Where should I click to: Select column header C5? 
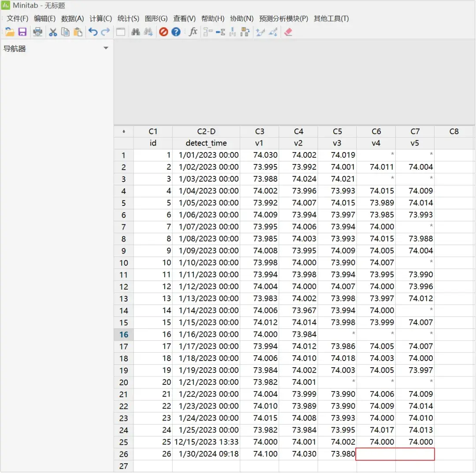337,131
